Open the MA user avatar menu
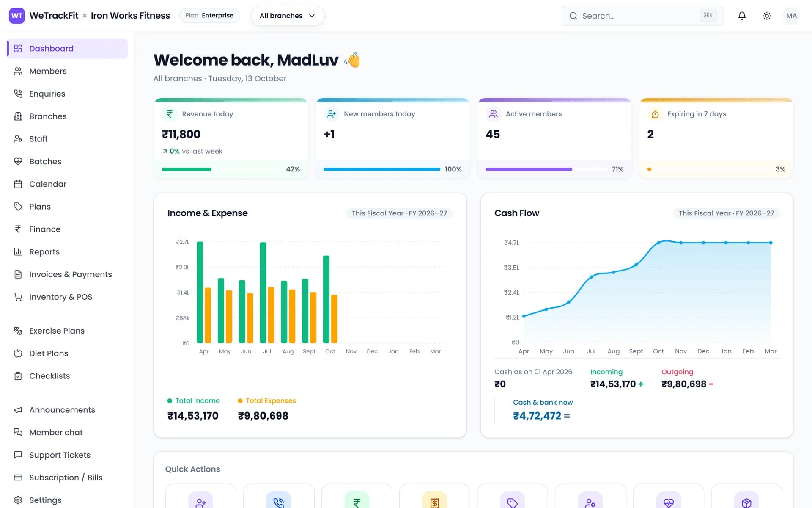Viewport: 812px width, 508px height. click(791, 16)
